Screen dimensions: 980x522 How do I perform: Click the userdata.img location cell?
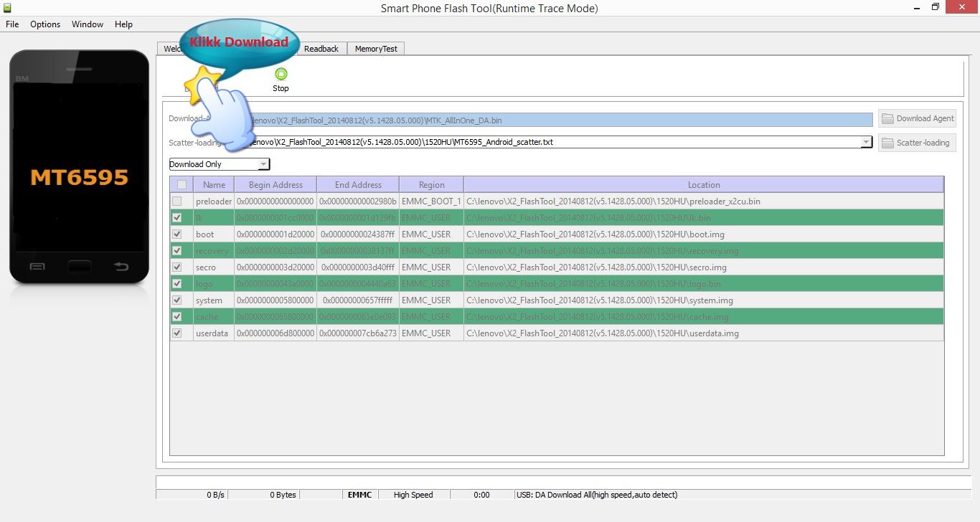704,333
